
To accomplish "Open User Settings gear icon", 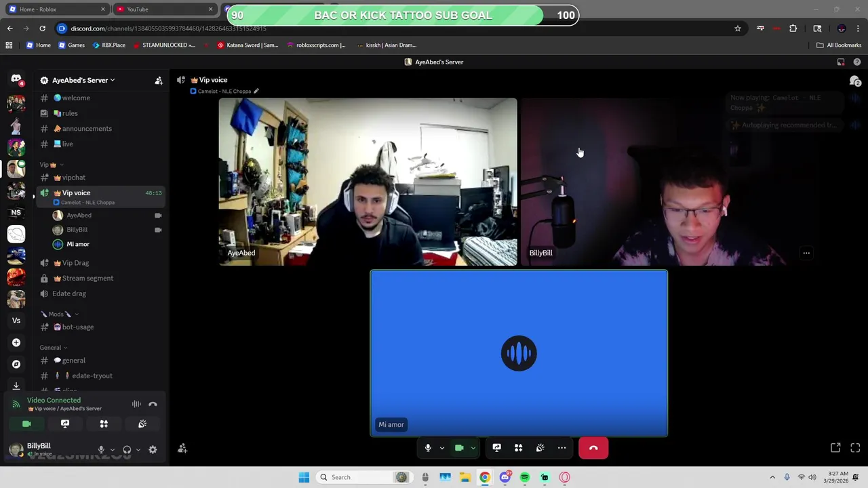I will [153, 449].
